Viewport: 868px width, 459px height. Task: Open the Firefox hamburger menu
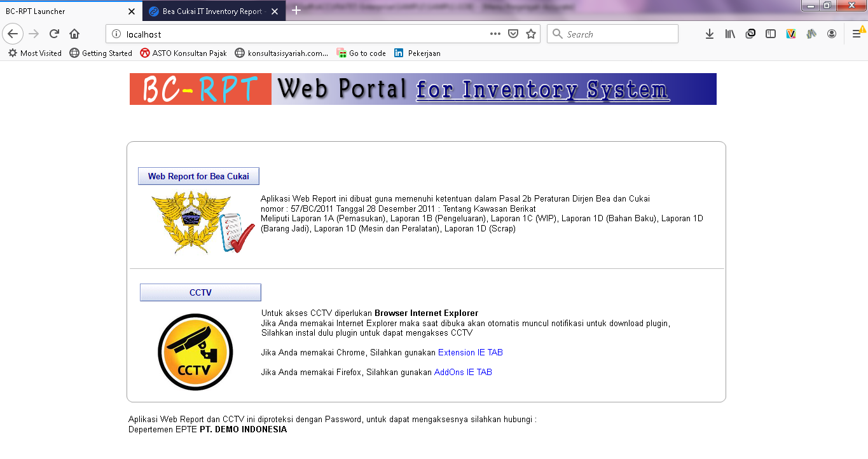click(857, 34)
